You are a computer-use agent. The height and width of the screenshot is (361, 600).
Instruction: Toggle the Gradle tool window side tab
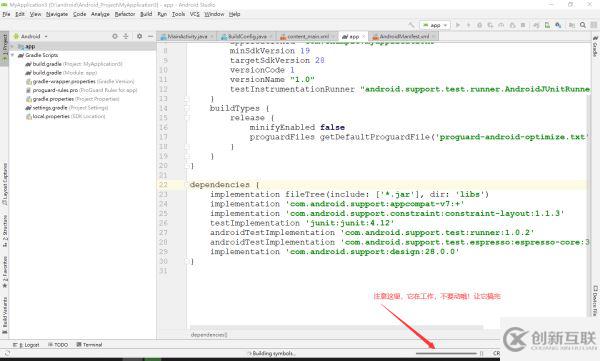click(x=595, y=46)
